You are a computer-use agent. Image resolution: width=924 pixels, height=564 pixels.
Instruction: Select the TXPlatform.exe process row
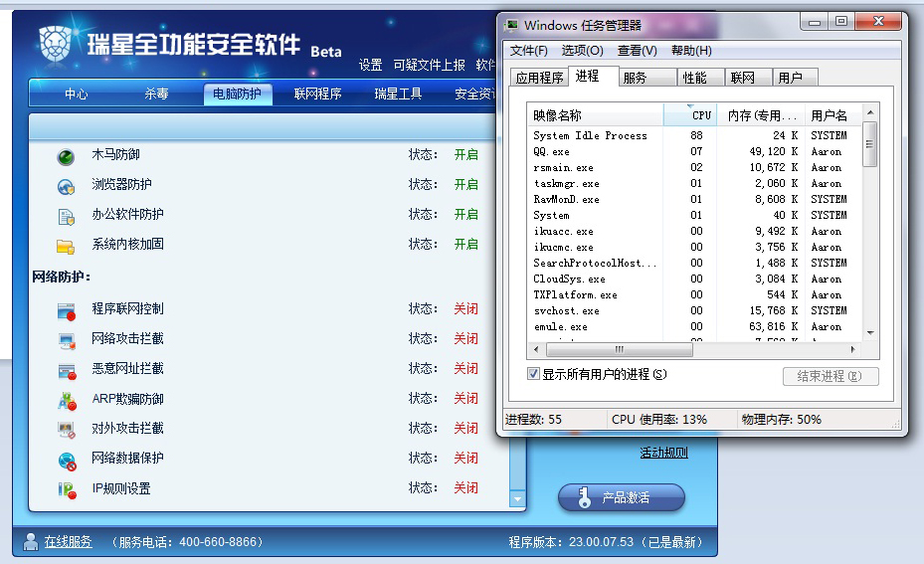(695, 294)
